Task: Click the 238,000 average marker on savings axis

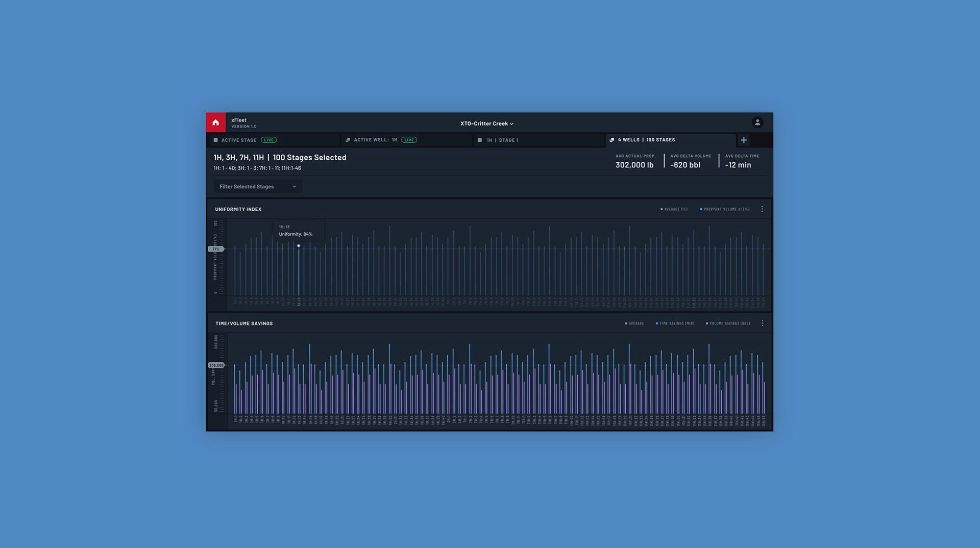Action: tap(216, 365)
